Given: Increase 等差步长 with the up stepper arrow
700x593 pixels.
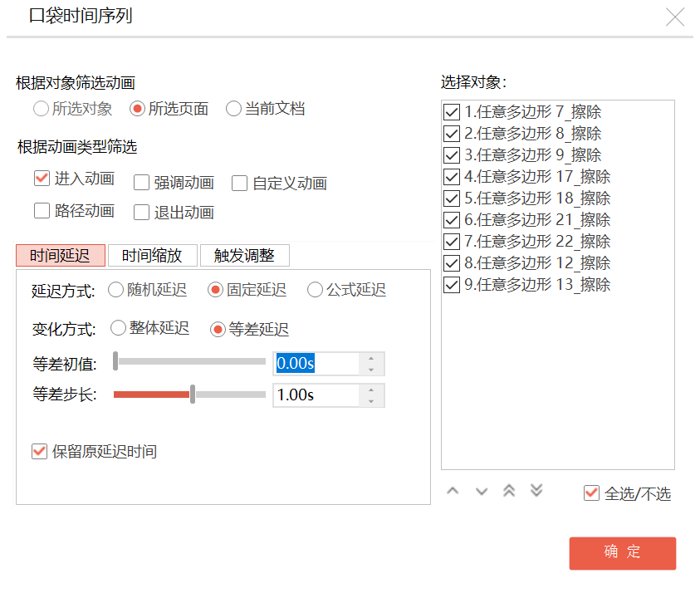Looking at the screenshot, I should (x=371, y=390).
